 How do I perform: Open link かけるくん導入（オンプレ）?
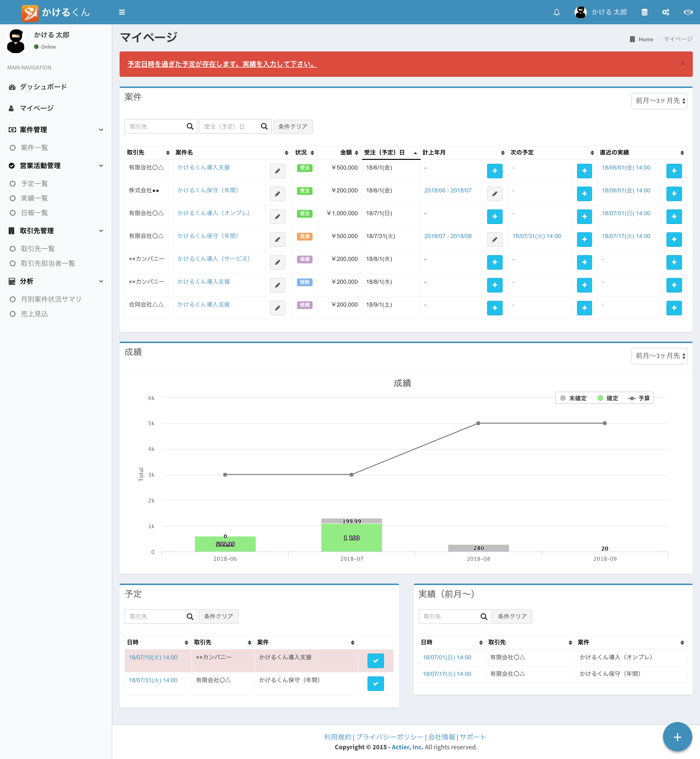click(x=214, y=213)
